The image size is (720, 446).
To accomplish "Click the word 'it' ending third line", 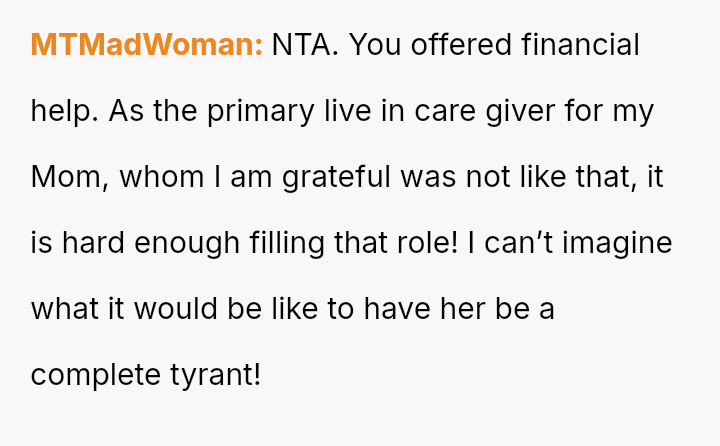I will point(656,177).
